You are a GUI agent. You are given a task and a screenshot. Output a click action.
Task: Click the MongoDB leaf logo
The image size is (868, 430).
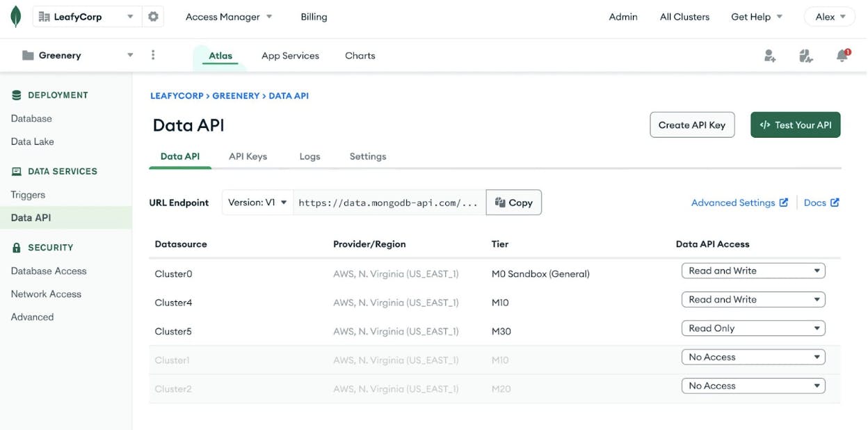[14, 15]
